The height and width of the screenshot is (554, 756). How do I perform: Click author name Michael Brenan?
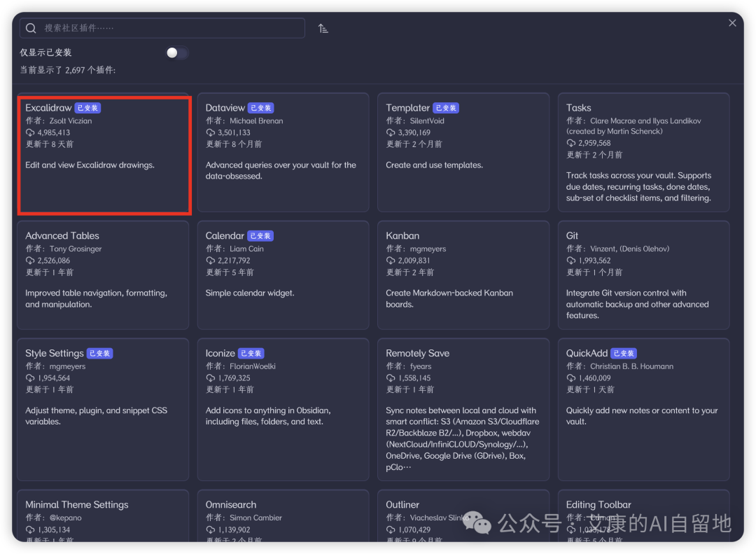point(256,120)
